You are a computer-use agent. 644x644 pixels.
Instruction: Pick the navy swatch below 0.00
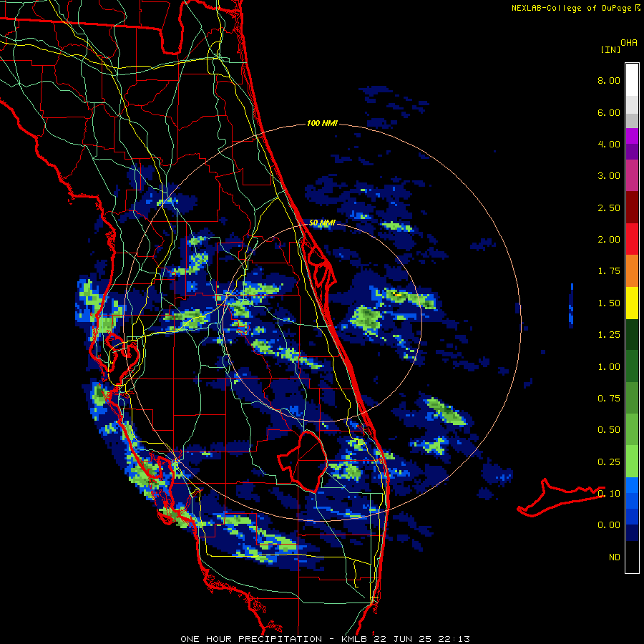(x=632, y=533)
